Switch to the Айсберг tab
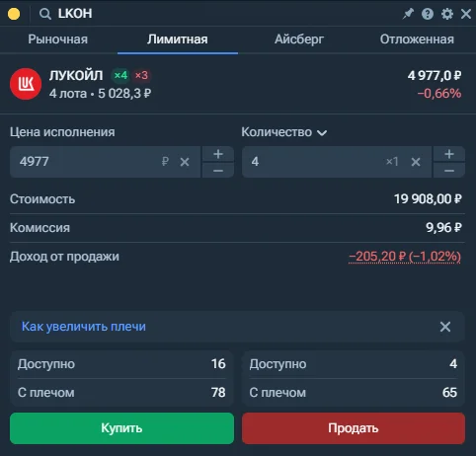476x456 pixels. click(299, 39)
